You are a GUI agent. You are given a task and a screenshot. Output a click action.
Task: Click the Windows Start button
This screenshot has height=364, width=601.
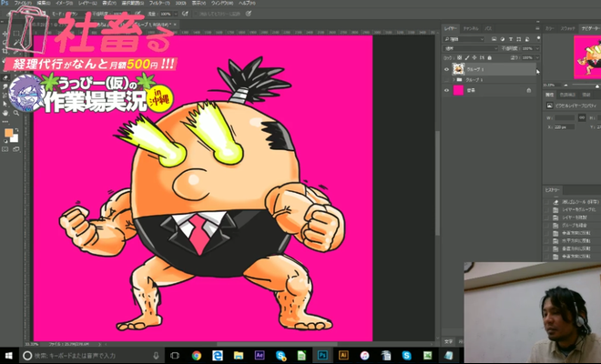pyautogui.click(x=8, y=355)
